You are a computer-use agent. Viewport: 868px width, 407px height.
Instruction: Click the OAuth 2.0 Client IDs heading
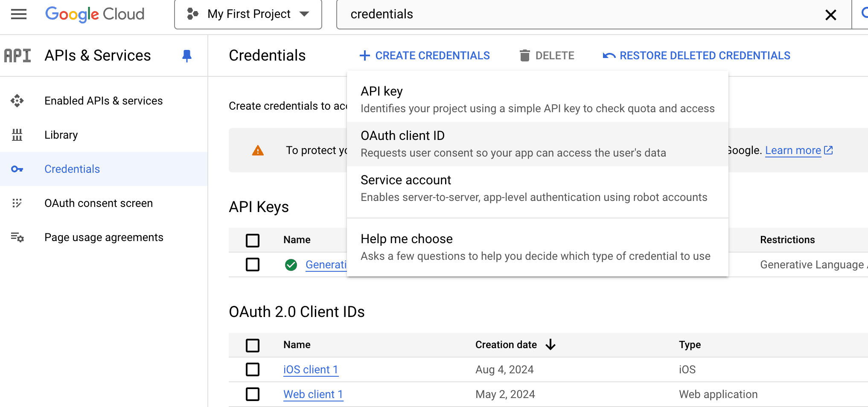pos(297,312)
